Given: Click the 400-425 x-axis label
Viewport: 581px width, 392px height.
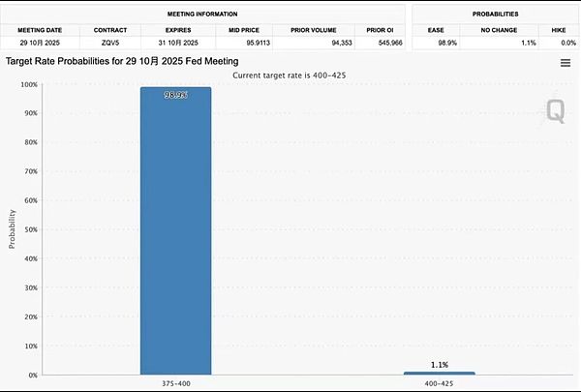Looking at the screenshot, I should point(439,383).
